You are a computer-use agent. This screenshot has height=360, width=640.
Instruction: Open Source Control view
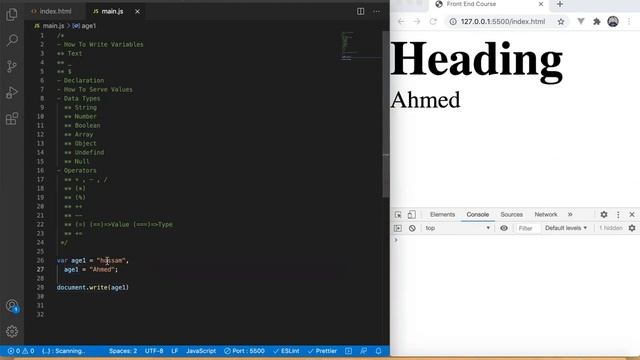(x=12, y=66)
